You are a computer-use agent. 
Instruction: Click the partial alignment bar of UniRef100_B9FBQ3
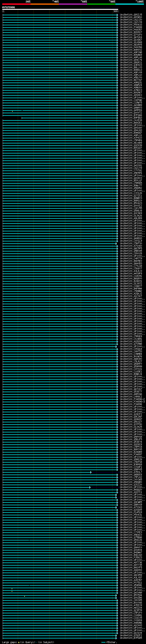coord(70,118)
